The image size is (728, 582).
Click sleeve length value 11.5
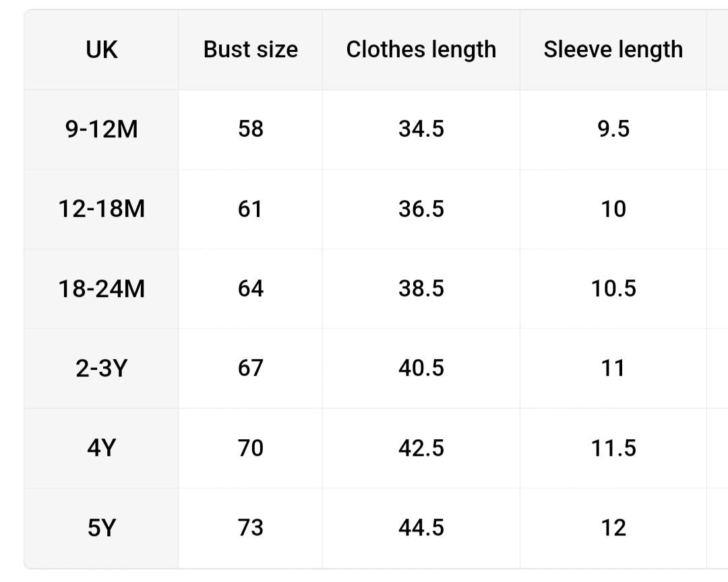click(x=613, y=448)
